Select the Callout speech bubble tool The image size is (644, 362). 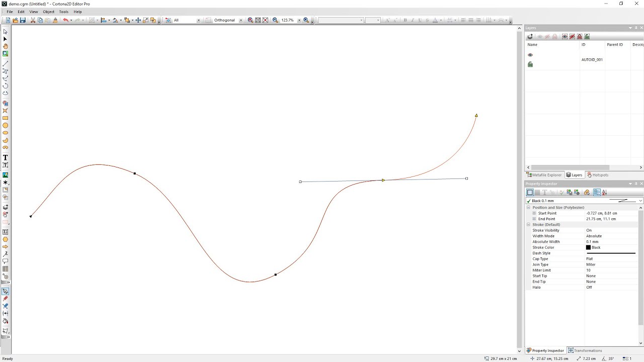click(6, 261)
